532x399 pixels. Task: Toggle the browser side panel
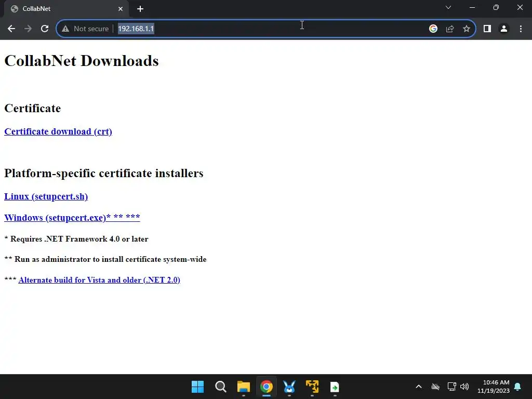(x=487, y=29)
